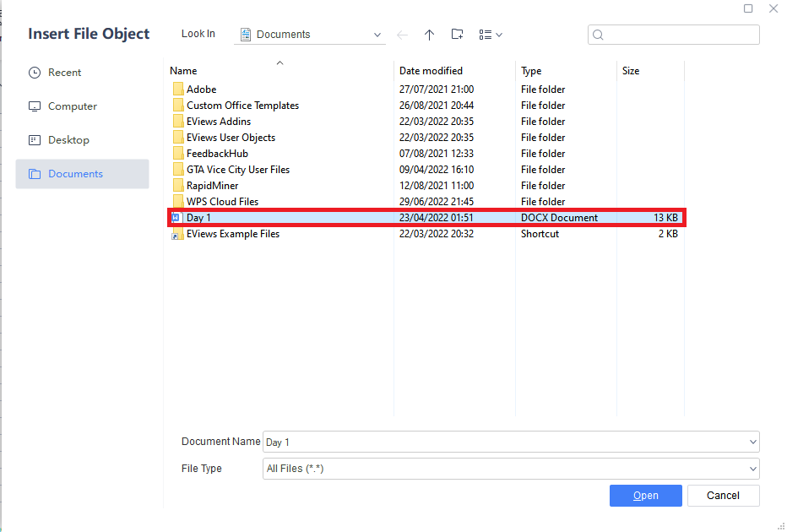Sort files by Date modified column
Viewport: 787px width, 532px height.
click(x=431, y=71)
